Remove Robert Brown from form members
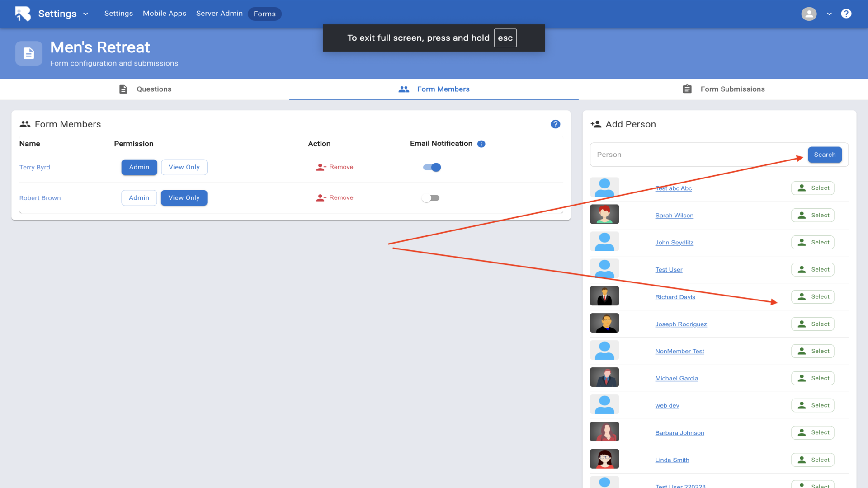868x488 pixels. tap(335, 198)
